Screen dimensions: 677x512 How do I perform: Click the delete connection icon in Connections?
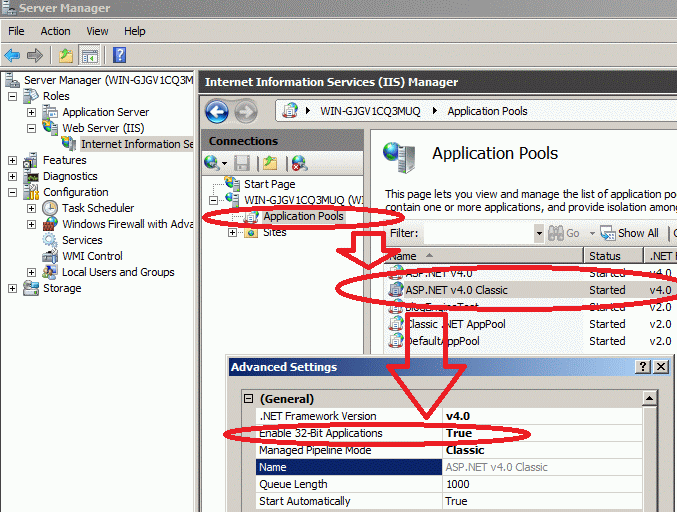click(298, 163)
